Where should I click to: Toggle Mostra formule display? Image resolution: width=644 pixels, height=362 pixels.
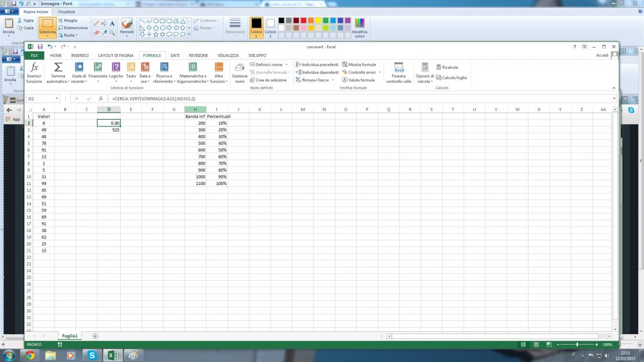pyautogui.click(x=359, y=64)
